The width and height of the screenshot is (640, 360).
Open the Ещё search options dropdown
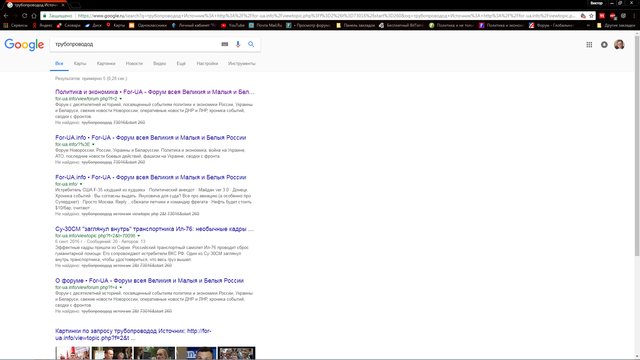[x=181, y=64]
